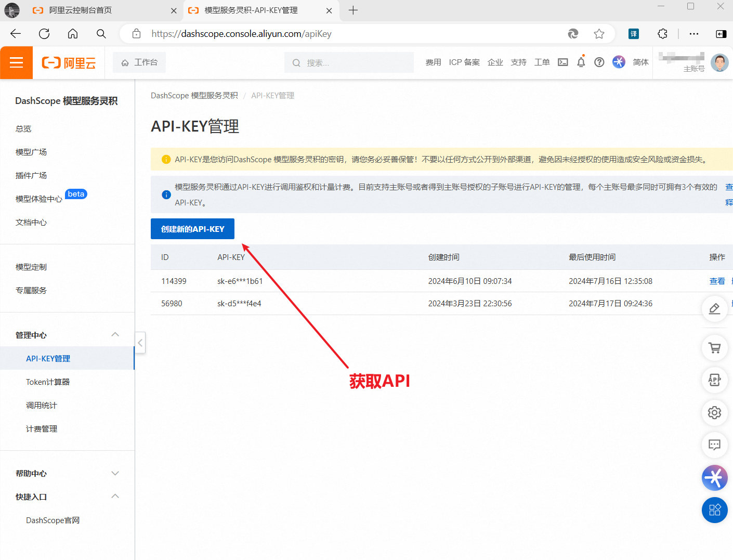Click the browser address bar URL
Screen dimensions: 733x560
click(241, 34)
